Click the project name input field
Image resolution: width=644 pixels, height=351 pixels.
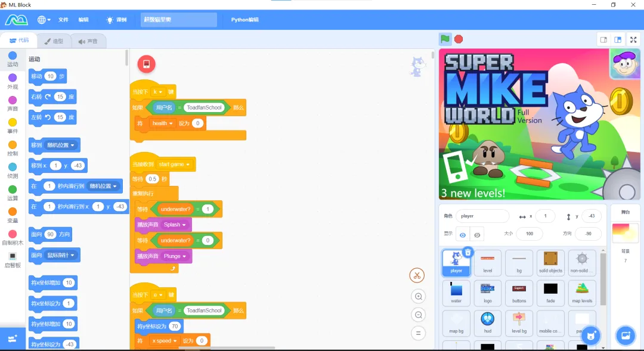click(179, 19)
